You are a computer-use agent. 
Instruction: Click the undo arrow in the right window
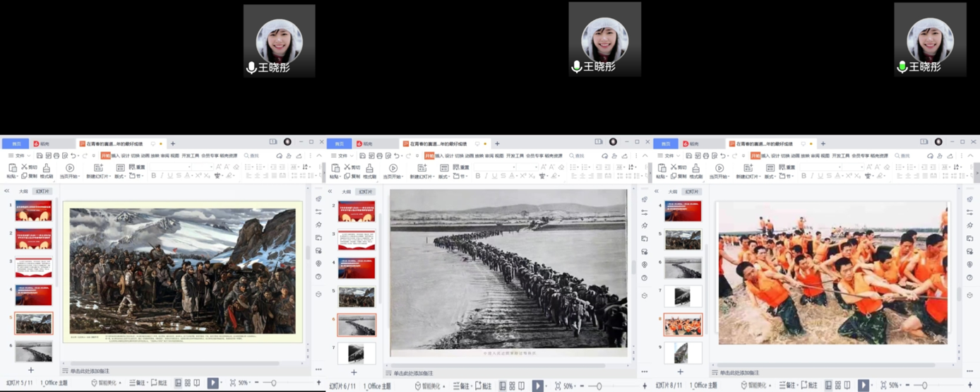click(x=723, y=155)
